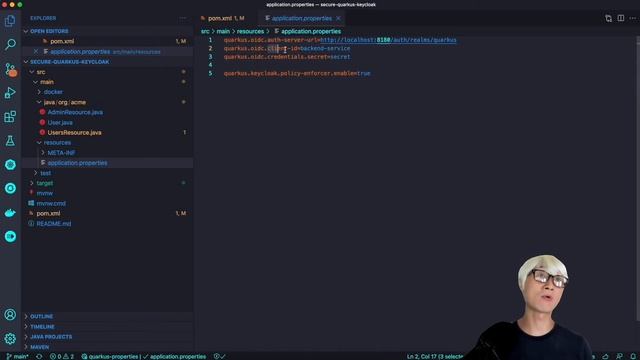Open the Accounts icon in activity bar

pyautogui.click(x=10, y=315)
